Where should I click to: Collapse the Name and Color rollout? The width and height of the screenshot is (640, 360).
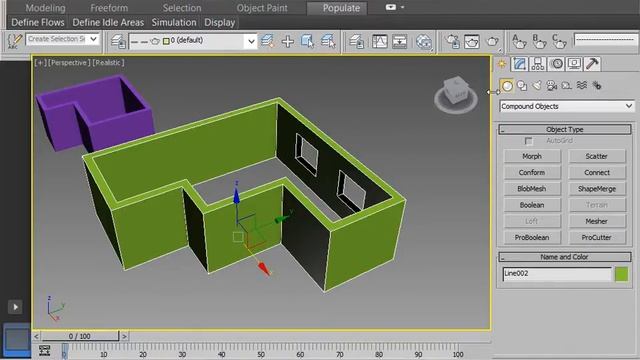[x=564, y=257]
